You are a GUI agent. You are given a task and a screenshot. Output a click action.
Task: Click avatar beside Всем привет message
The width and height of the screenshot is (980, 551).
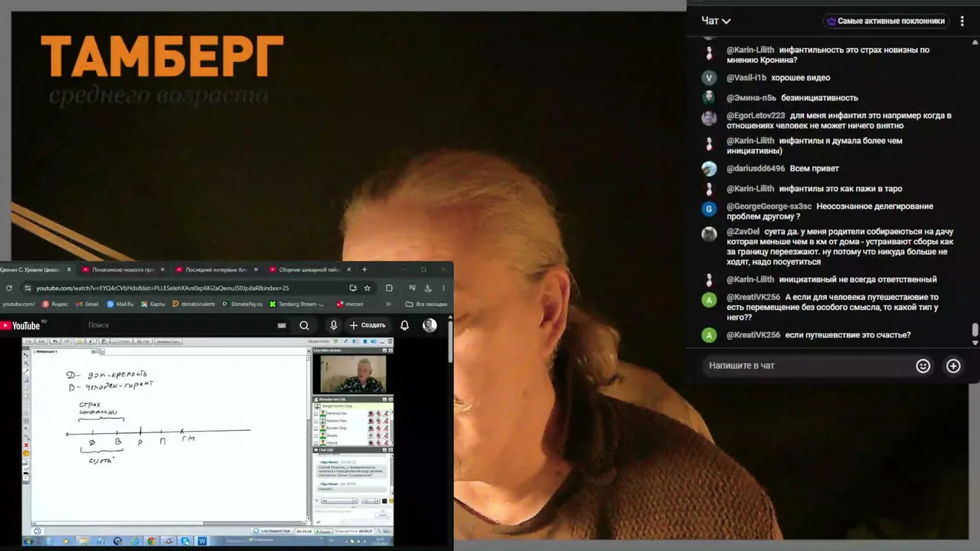pos(710,168)
